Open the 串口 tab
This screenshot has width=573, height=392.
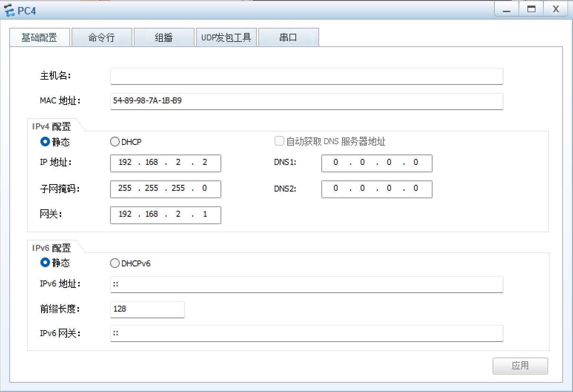point(288,37)
